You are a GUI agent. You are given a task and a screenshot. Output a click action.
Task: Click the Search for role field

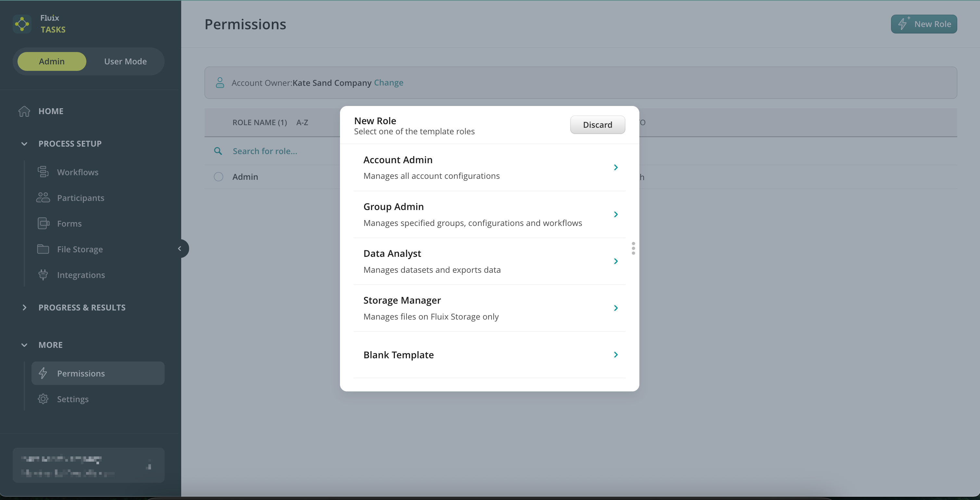coord(265,151)
